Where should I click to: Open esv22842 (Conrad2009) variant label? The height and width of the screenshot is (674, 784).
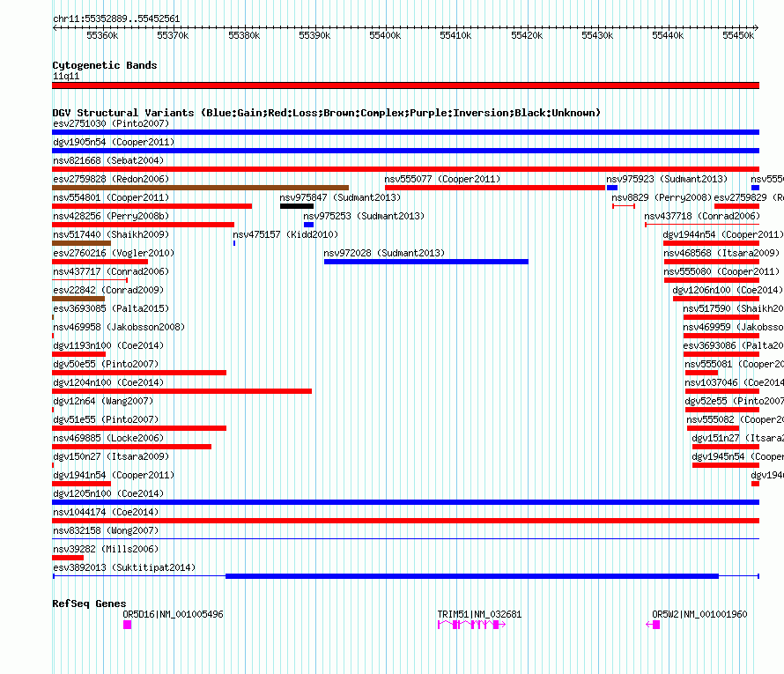pyautogui.click(x=108, y=290)
